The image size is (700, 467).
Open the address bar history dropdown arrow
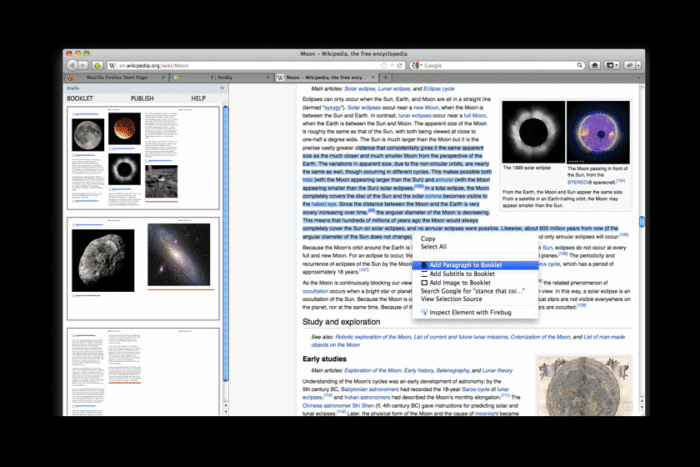(x=392, y=66)
